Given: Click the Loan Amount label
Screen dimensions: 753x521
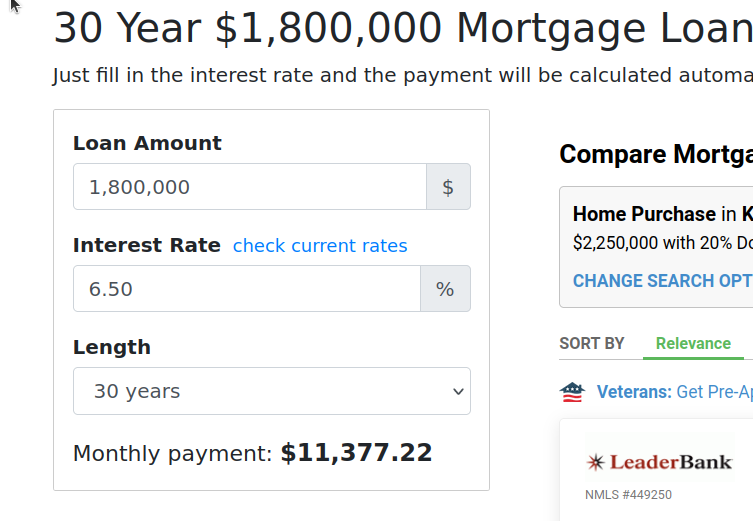Looking at the screenshot, I should [147, 143].
